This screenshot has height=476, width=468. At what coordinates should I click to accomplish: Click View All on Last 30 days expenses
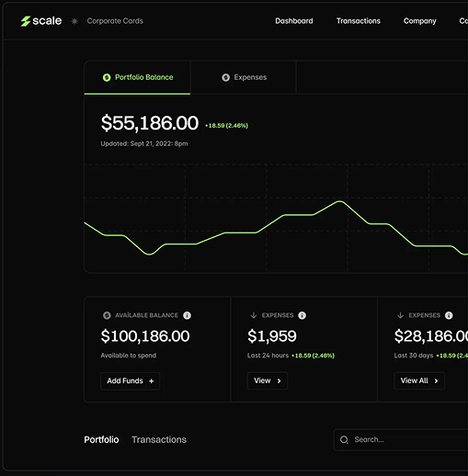coord(419,380)
